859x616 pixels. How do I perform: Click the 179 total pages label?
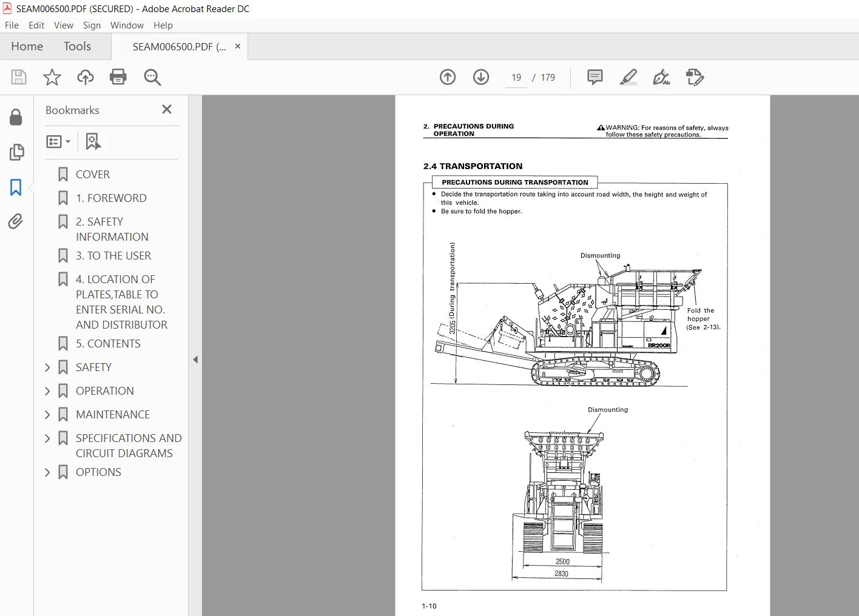click(x=548, y=78)
